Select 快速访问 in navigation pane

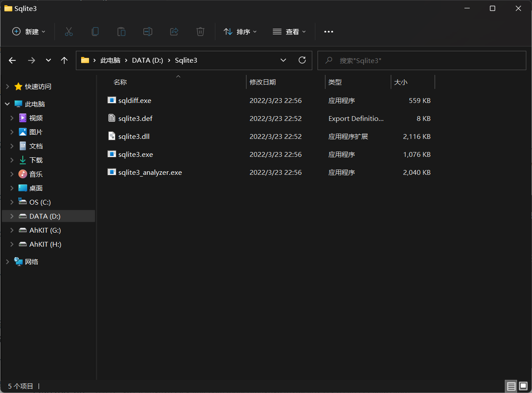pos(38,87)
